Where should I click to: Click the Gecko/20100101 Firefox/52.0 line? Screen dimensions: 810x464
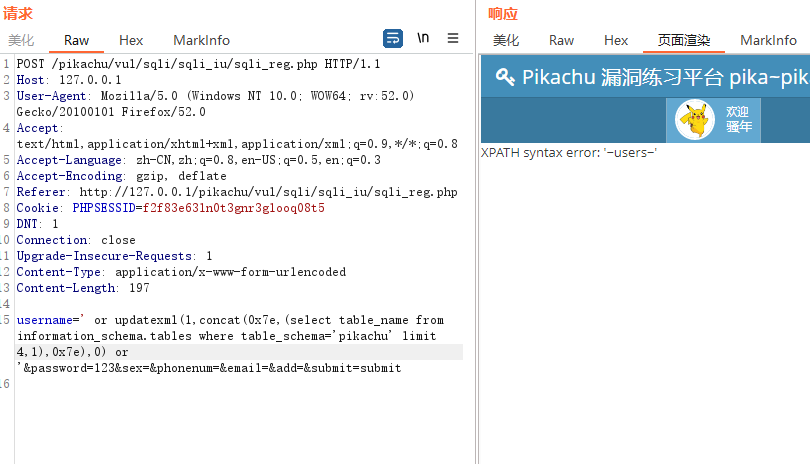(x=111, y=112)
